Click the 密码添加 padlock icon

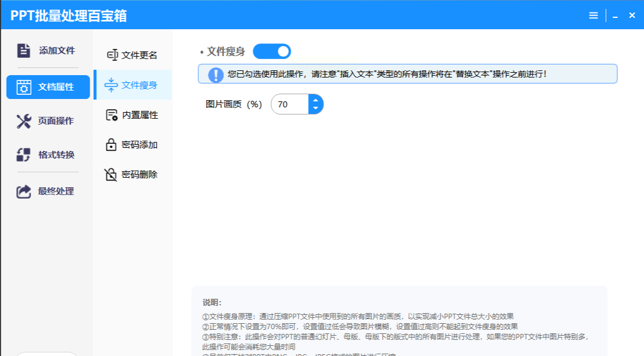[x=111, y=145]
